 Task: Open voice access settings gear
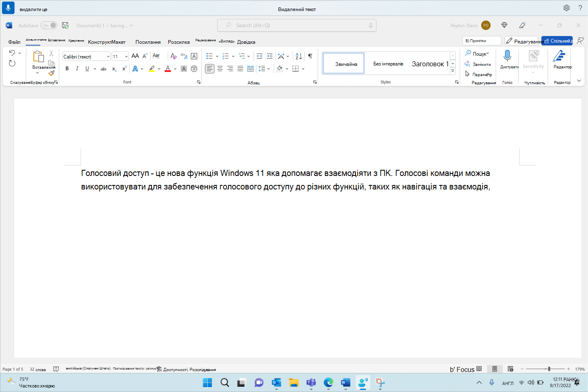pyautogui.click(x=566, y=8)
